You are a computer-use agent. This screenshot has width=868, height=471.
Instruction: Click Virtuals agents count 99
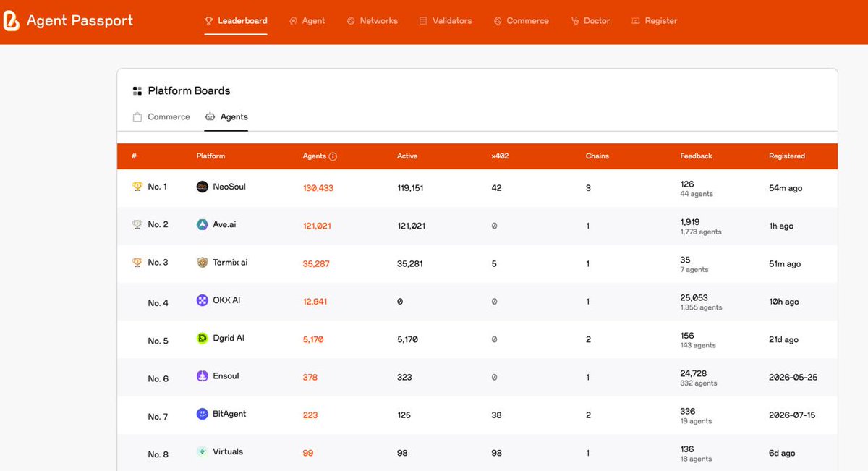point(308,453)
